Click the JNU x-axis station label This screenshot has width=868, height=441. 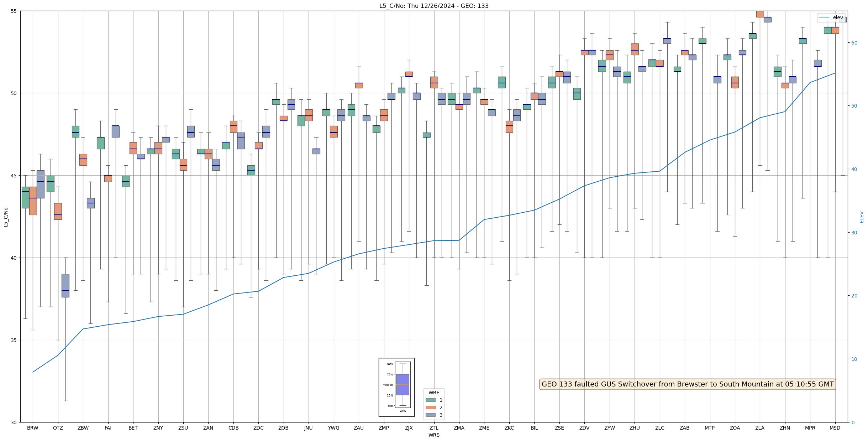pos(309,428)
